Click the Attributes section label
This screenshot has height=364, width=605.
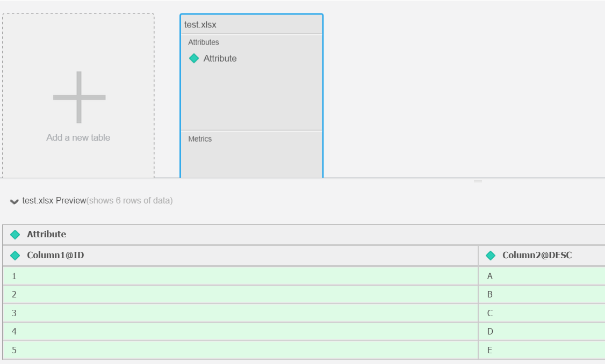pos(204,42)
